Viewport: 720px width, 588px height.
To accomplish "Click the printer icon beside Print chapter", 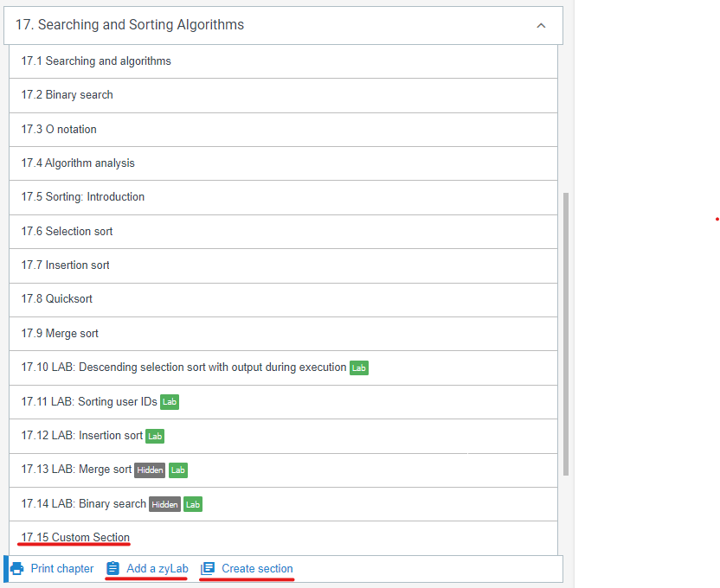I will [16, 568].
